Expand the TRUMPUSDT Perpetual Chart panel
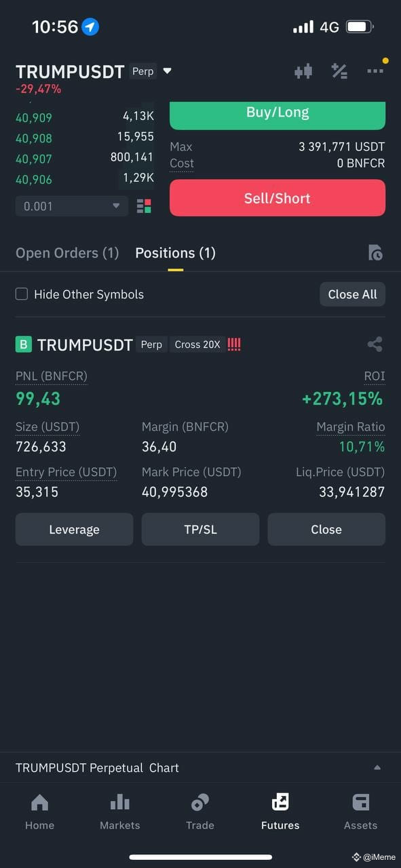The width and height of the screenshot is (401, 868). [x=377, y=767]
